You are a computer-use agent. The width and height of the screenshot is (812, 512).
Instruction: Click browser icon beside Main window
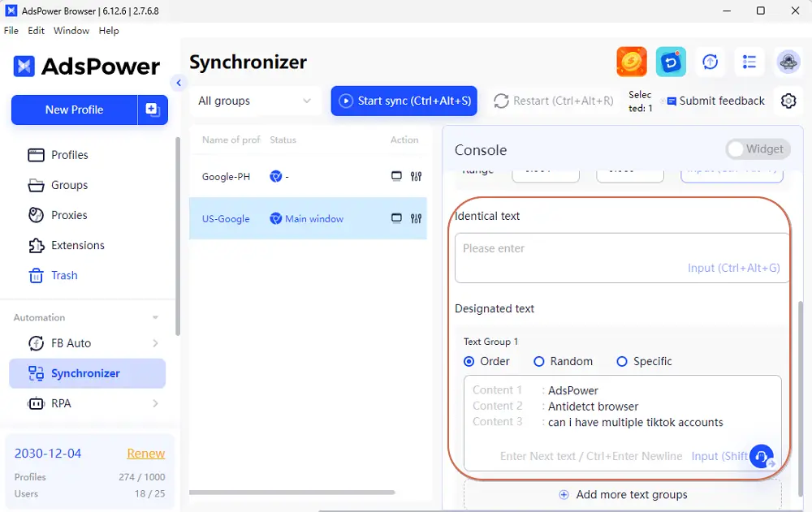point(275,218)
